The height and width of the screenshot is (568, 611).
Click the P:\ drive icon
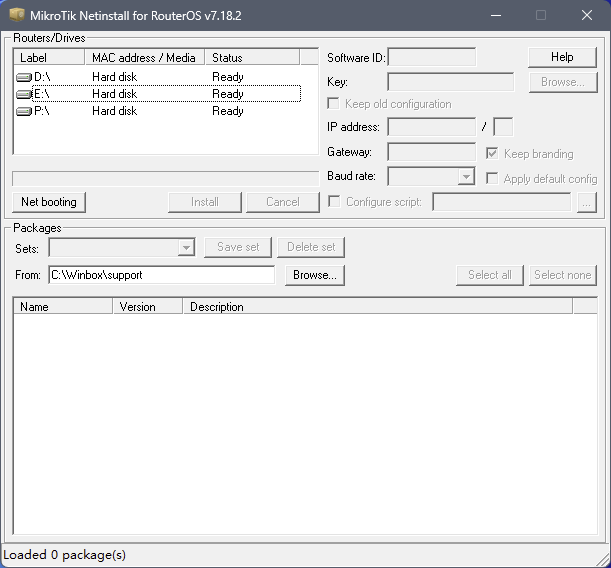click(24, 111)
